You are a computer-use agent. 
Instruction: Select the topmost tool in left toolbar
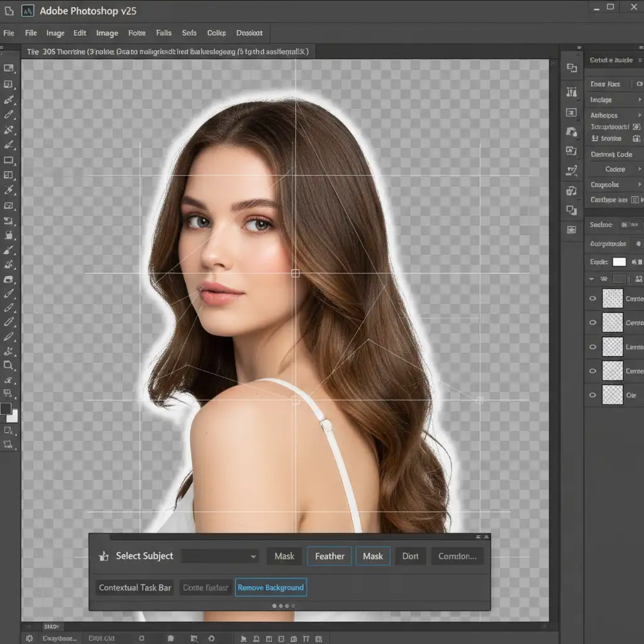9,68
